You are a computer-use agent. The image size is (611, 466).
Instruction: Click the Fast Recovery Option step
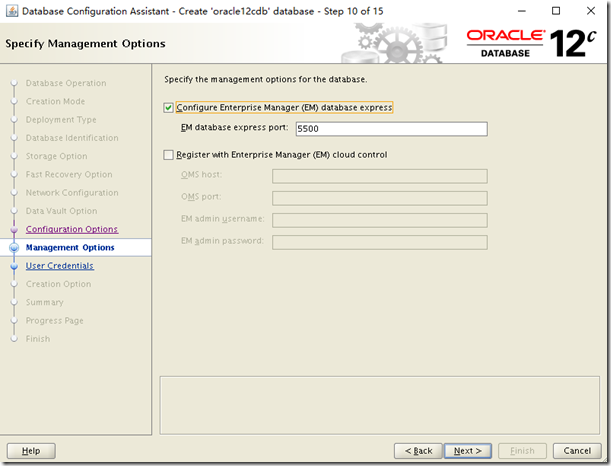[x=69, y=175]
